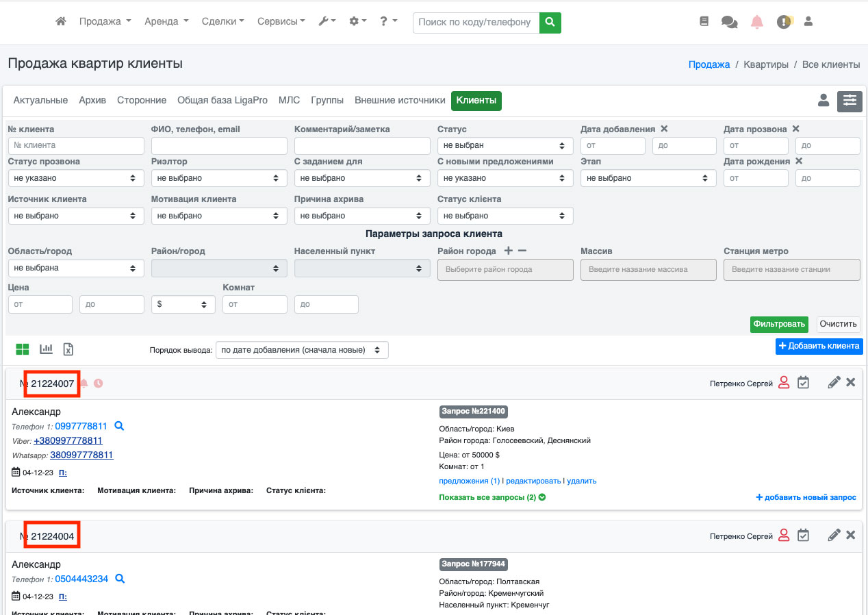Click the Фильтровать button
Image resolution: width=868 pixels, height=615 pixels.
point(778,324)
